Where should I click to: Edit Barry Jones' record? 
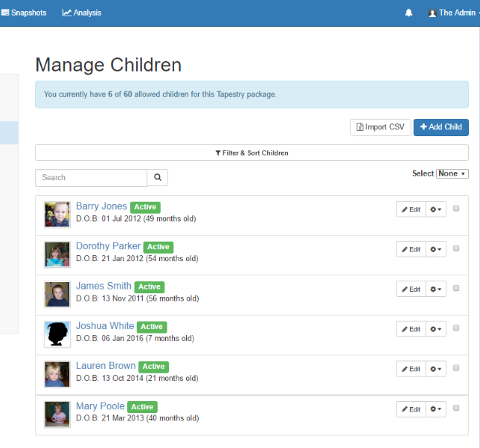coord(411,209)
